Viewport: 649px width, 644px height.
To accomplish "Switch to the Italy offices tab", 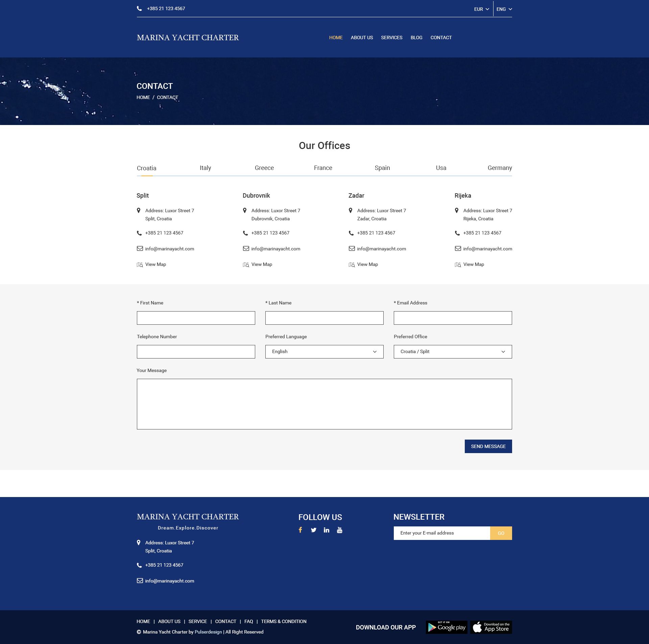I will coord(205,168).
